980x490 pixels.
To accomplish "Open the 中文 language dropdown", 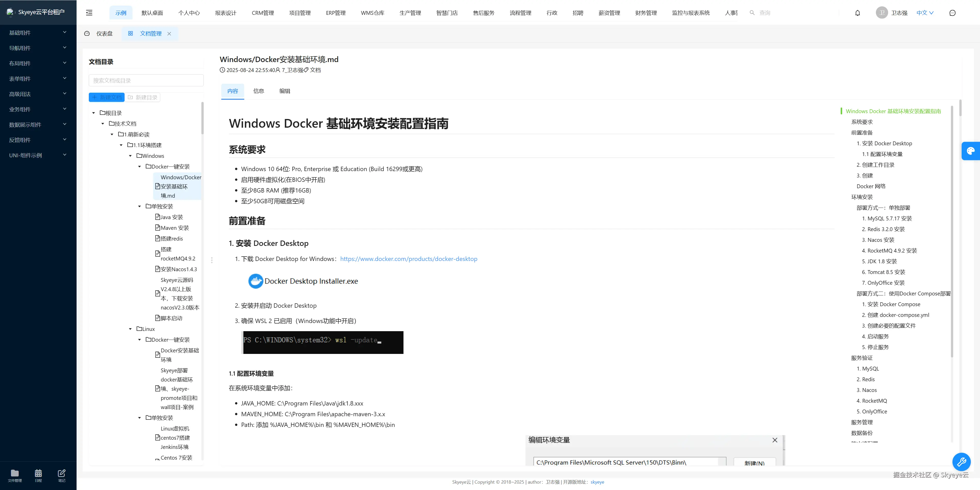I will (924, 13).
